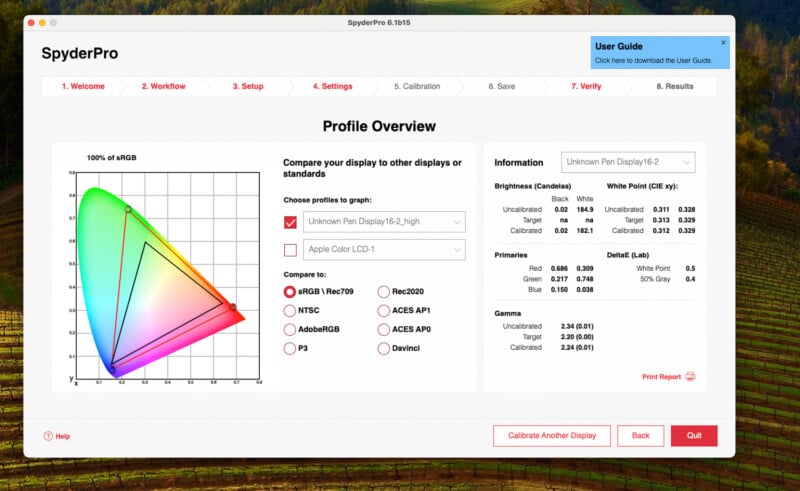Close the User Guide banner
800x491 pixels.
tap(723, 43)
